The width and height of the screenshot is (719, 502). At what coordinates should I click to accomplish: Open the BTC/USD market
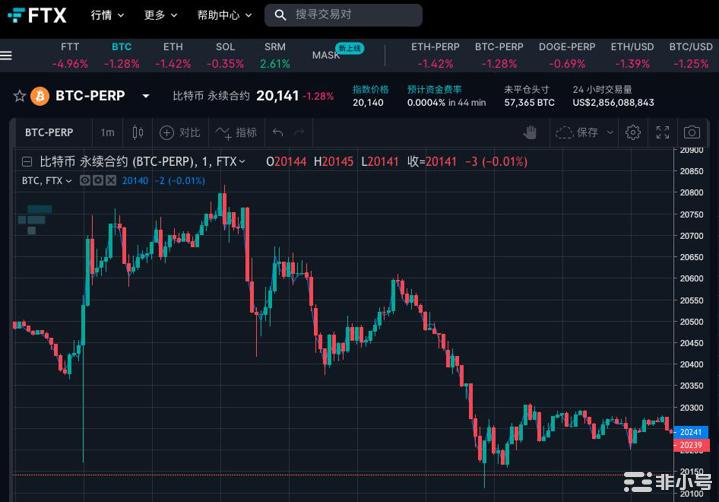691,55
